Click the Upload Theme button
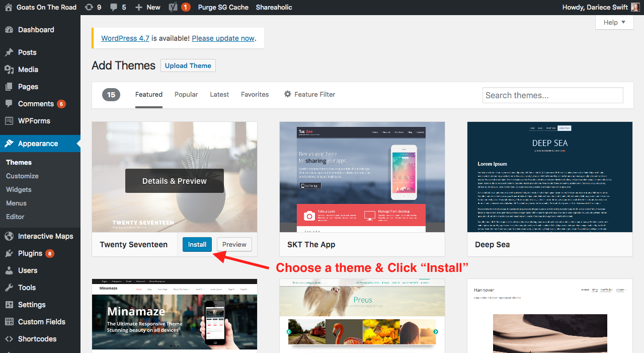This screenshot has width=644, height=353. coord(188,65)
